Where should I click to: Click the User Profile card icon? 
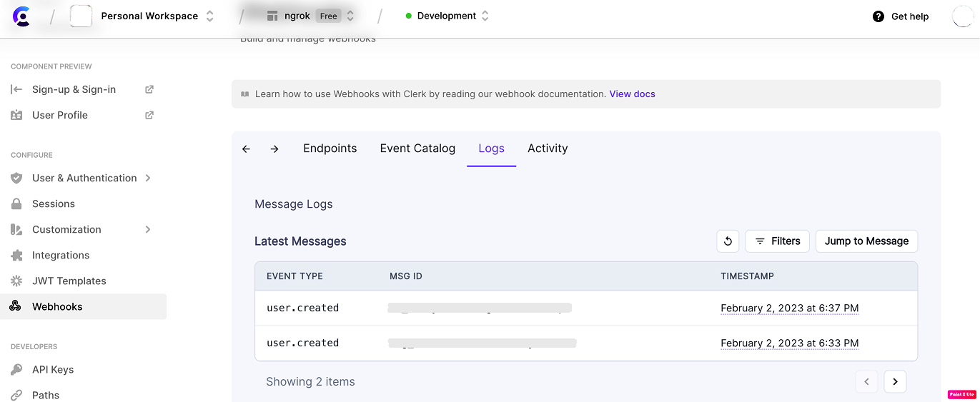(x=16, y=115)
